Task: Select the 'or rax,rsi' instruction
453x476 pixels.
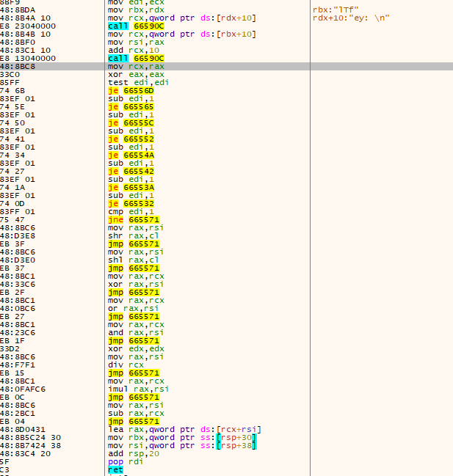Action: click(x=134, y=309)
